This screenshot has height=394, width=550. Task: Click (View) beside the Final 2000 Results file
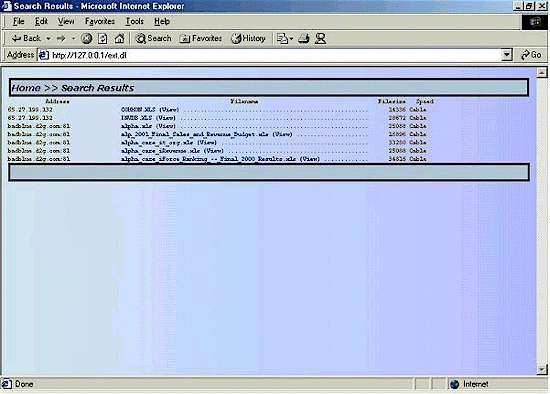[310, 159]
